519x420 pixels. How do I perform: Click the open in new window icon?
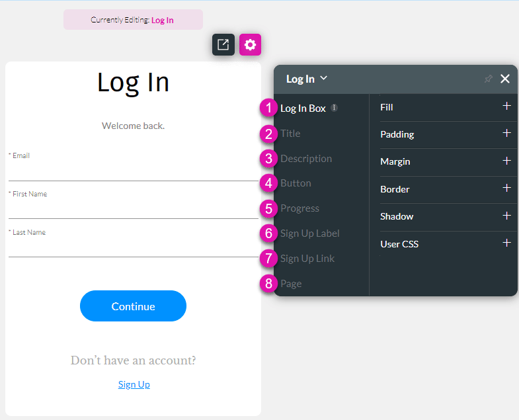click(x=223, y=45)
